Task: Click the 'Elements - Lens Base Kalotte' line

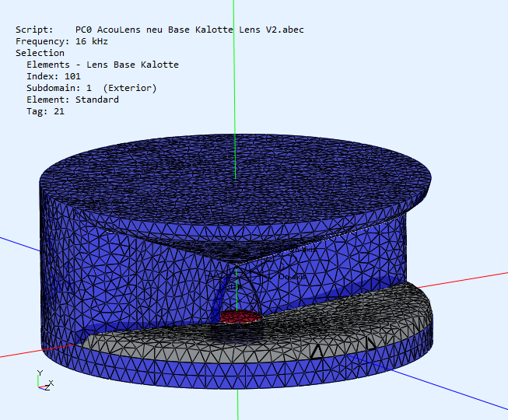Action: coord(102,65)
